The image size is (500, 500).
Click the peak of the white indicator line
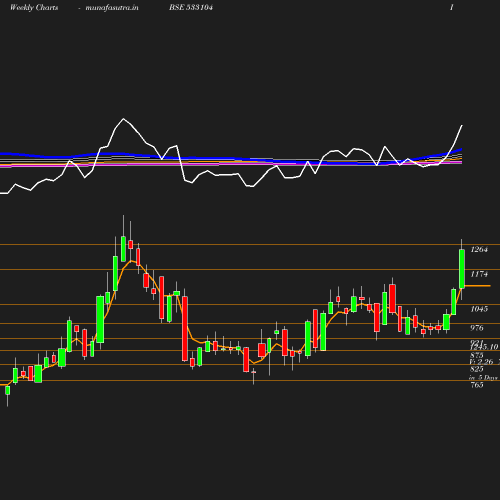[x=124, y=119]
